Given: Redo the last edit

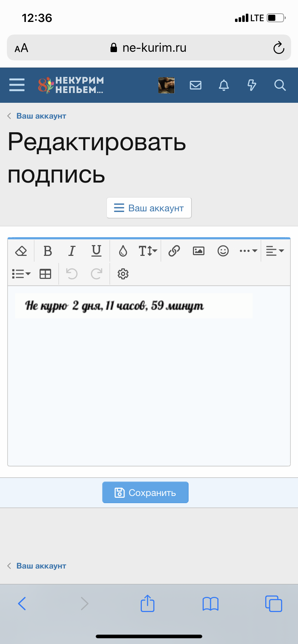Looking at the screenshot, I should click(96, 274).
